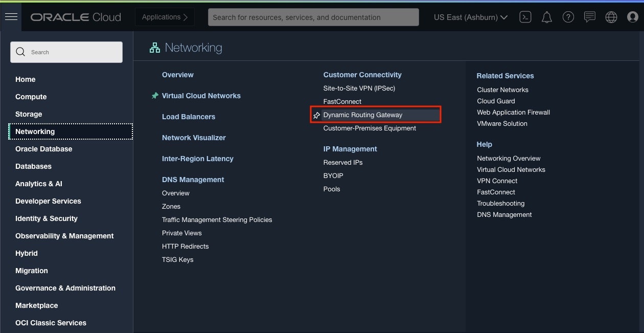Screen dimensions: 644x333
Task: Select Databases in the sidebar
Action: coord(34,166)
